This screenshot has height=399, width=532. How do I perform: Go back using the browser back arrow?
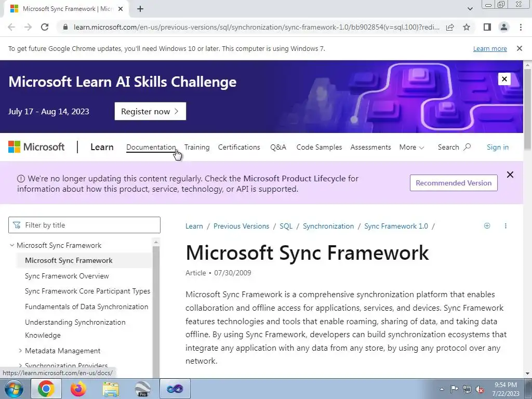(x=11, y=27)
